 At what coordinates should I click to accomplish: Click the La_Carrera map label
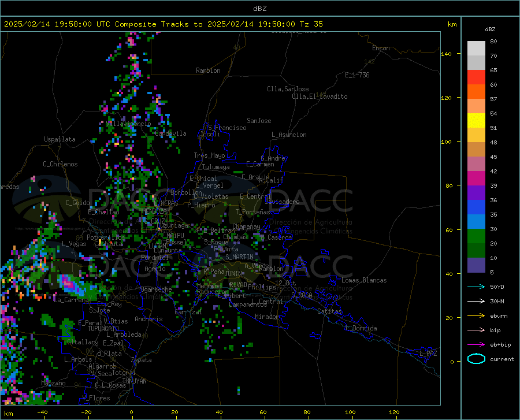pyautogui.click(x=70, y=300)
